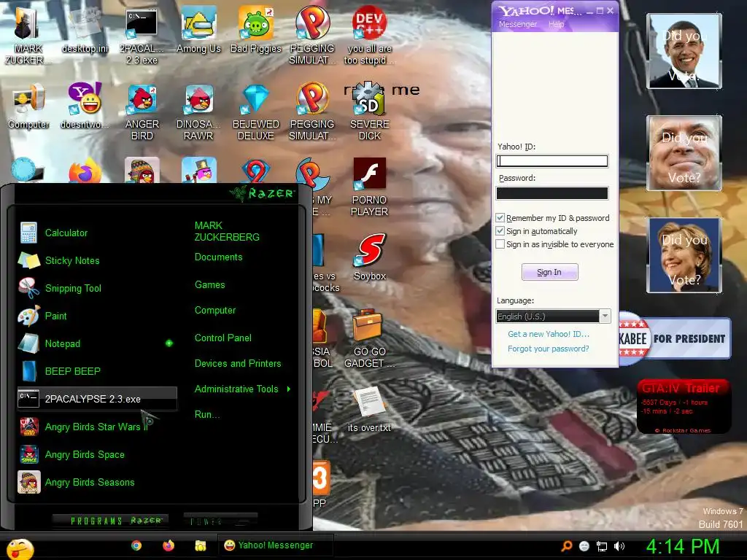Open the BEJEWED DELUXE desktop icon
The width and height of the screenshot is (747, 560).
(x=256, y=112)
